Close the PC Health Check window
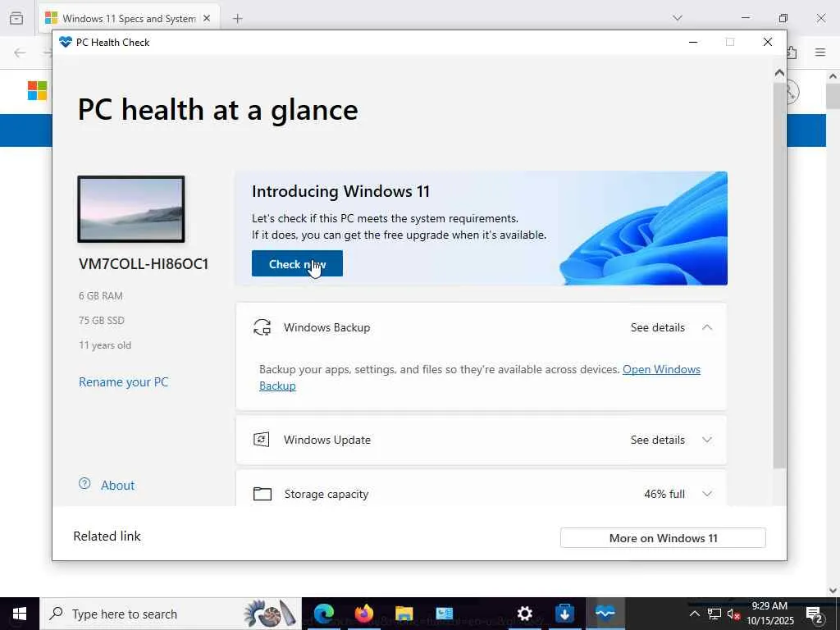This screenshot has width=840, height=630. click(x=768, y=42)
